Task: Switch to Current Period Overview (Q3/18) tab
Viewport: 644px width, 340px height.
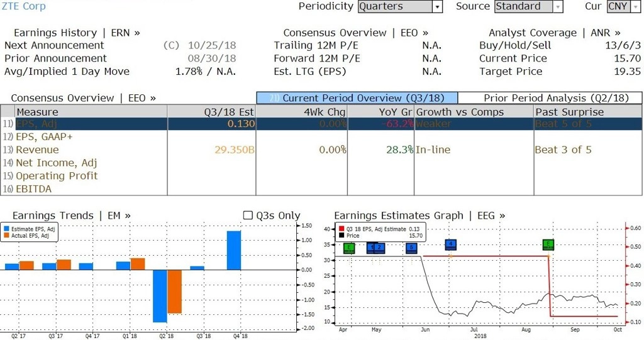Action: [357, 98]
